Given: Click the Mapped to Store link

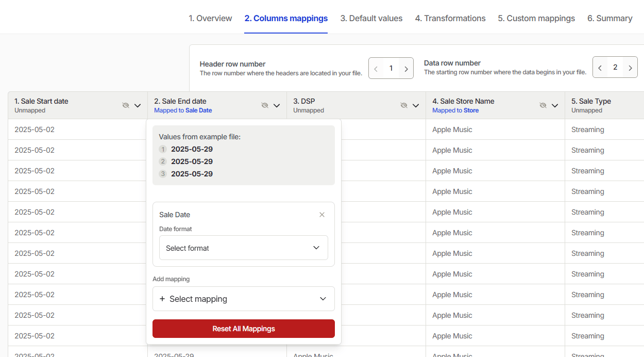Looking at the screenshot, I should click(x=455, y=110).
